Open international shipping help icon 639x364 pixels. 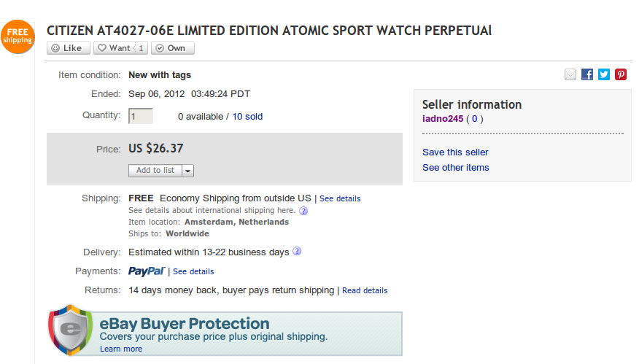tap(303, 211)
